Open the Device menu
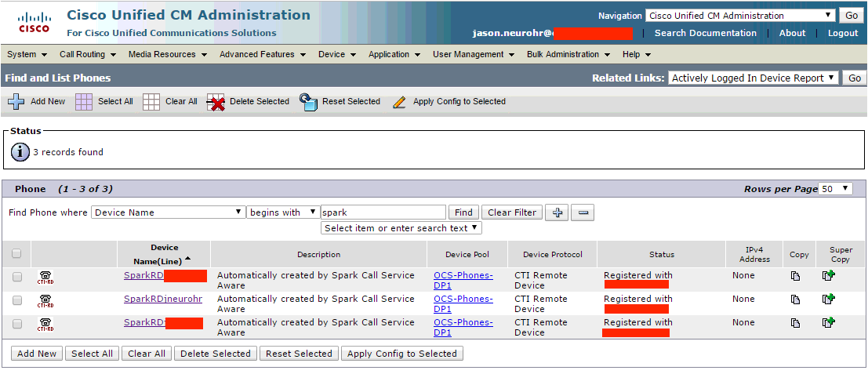 [x=338, y=54]
